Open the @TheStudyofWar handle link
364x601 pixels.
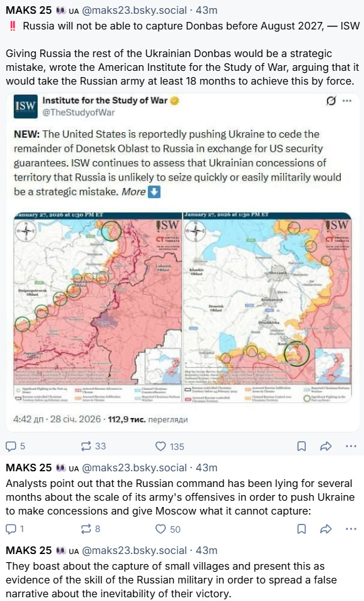tap(78, 112)
